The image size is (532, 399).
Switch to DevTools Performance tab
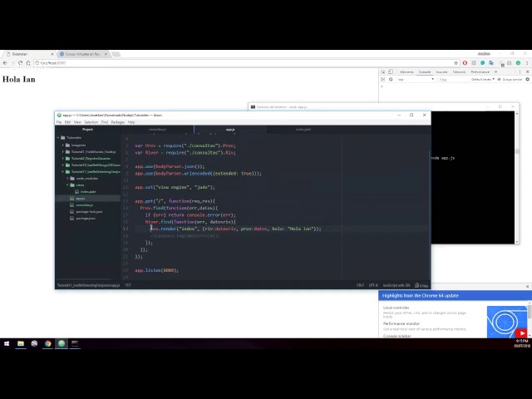[x=480, y=72]
